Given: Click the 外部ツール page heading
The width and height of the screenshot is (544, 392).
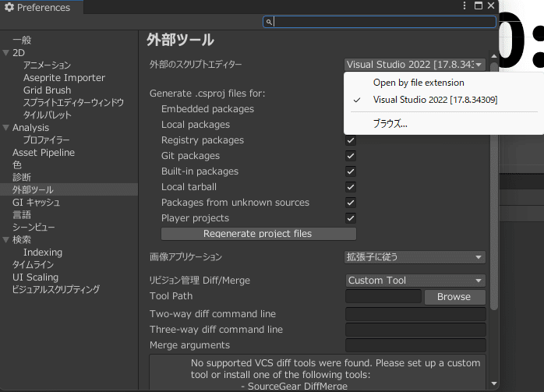Looking at the screenshot, I should (180, 40).
